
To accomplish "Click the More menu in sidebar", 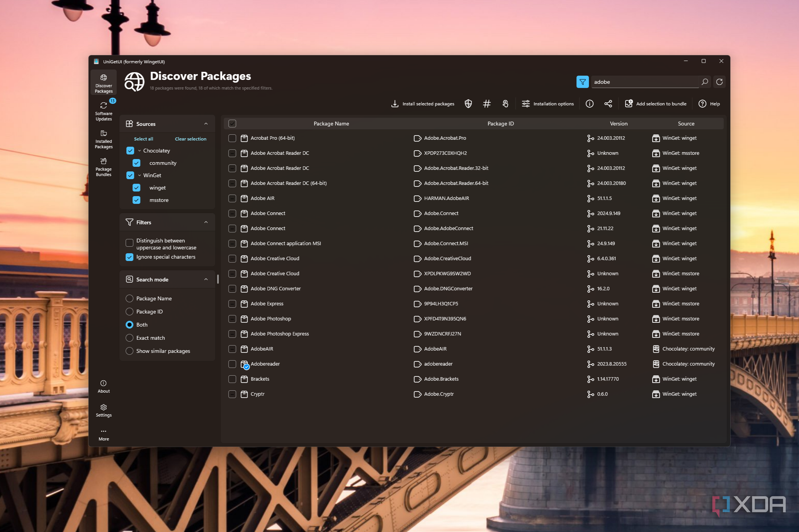I will (x=104, y=434).
